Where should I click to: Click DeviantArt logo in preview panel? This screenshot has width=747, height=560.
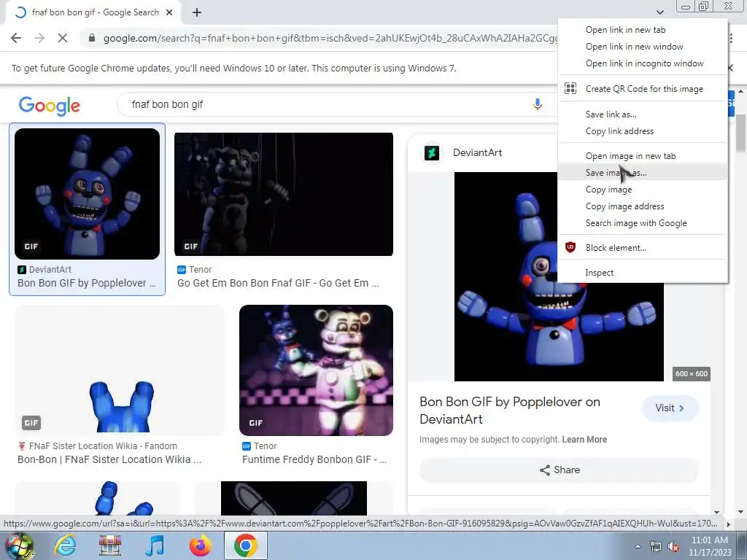point(432,153)
